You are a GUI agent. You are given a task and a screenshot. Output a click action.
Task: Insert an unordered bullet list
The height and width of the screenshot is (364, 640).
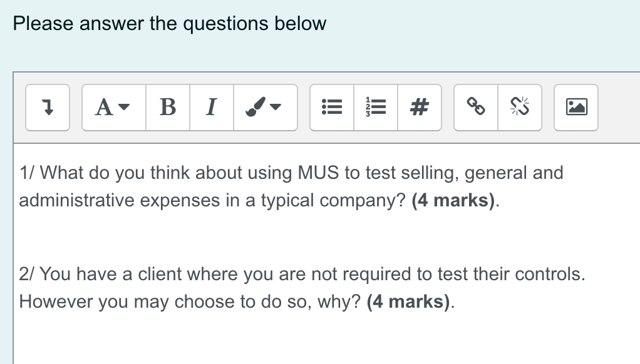pos(332,107)
